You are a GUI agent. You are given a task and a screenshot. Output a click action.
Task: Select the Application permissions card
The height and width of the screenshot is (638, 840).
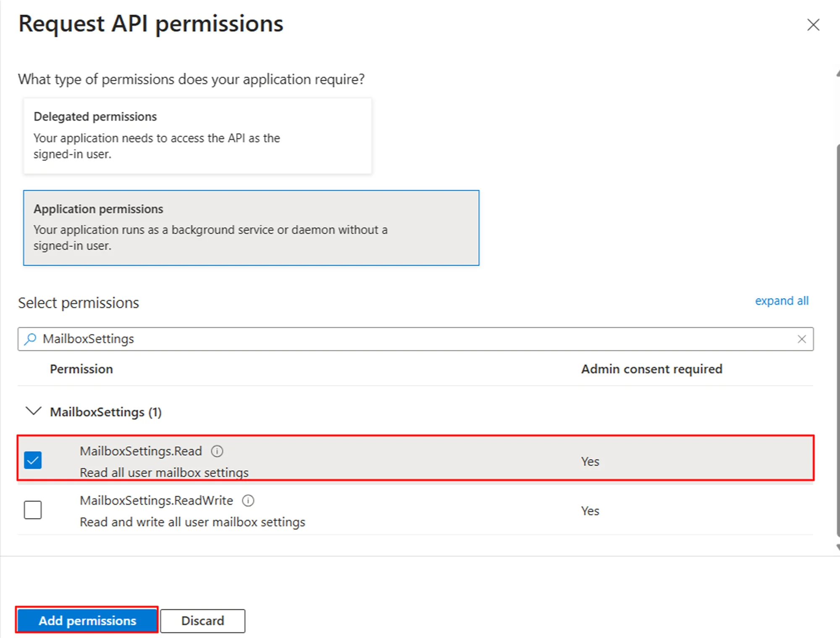(x=251, y=227)
